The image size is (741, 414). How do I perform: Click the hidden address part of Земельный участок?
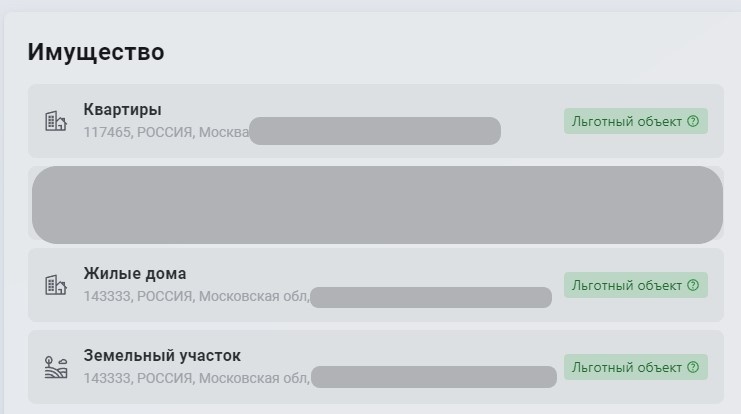click(x=434, y=377)
